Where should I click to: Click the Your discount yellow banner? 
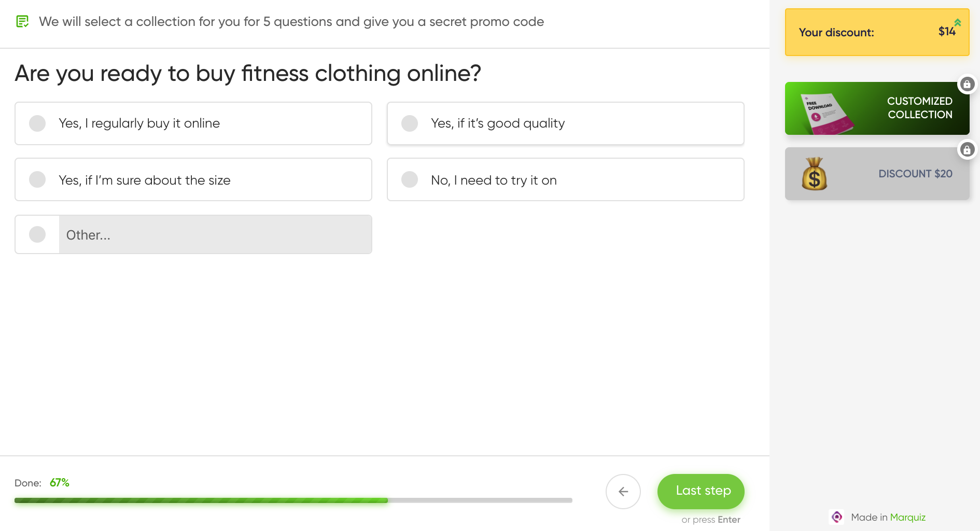pyautogui.click(x=876, y=32)
